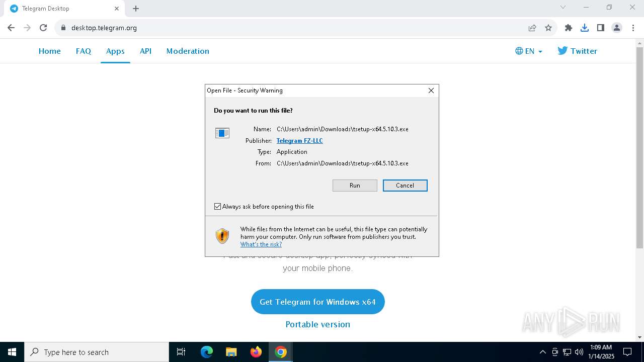Click Get Telegram for Windows x64
This screenshot has height=362, width=644.
318,302
